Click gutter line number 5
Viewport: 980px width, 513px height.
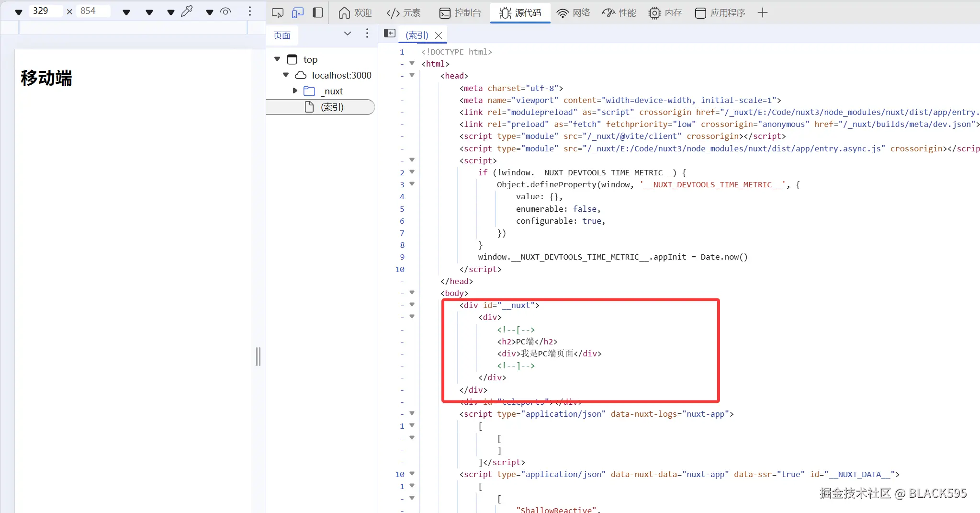pyautogui.click(x=402, y=209)
